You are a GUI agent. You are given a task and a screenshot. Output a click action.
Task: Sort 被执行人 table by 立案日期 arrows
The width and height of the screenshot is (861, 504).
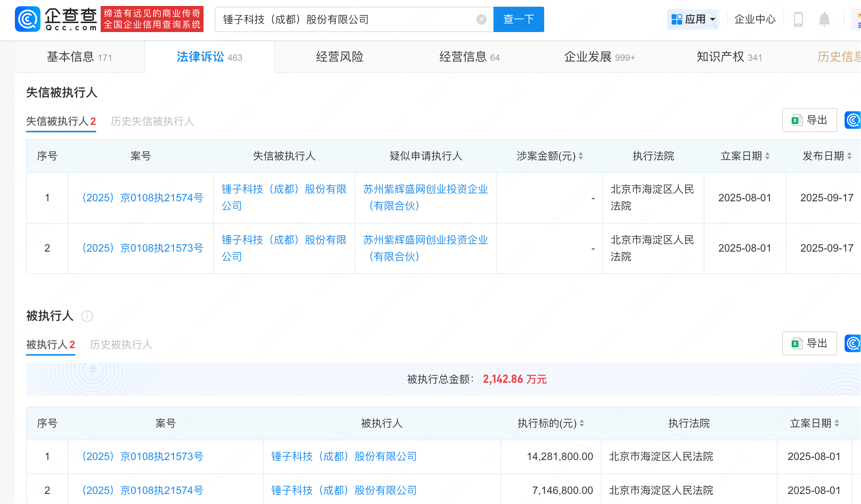(837, 423)
